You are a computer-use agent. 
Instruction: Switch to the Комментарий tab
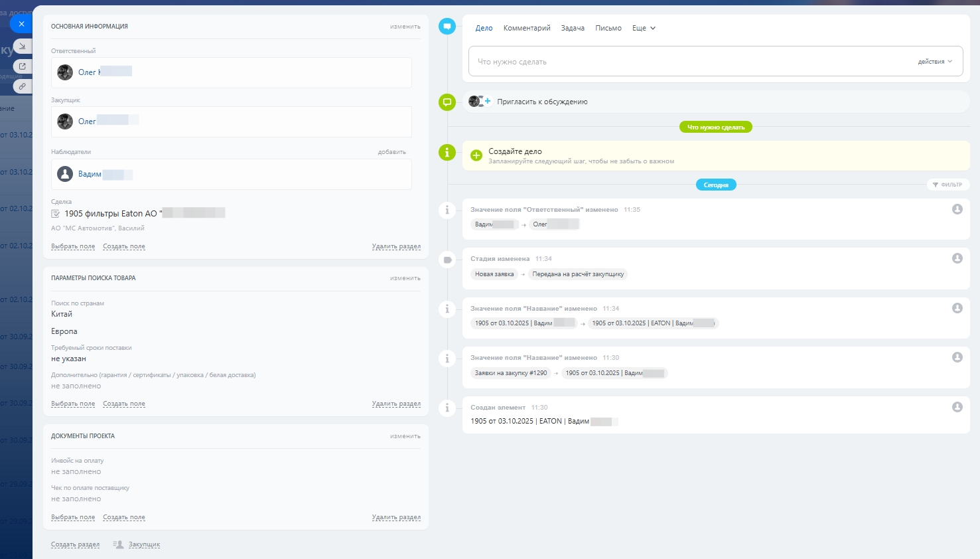point(527,28)
